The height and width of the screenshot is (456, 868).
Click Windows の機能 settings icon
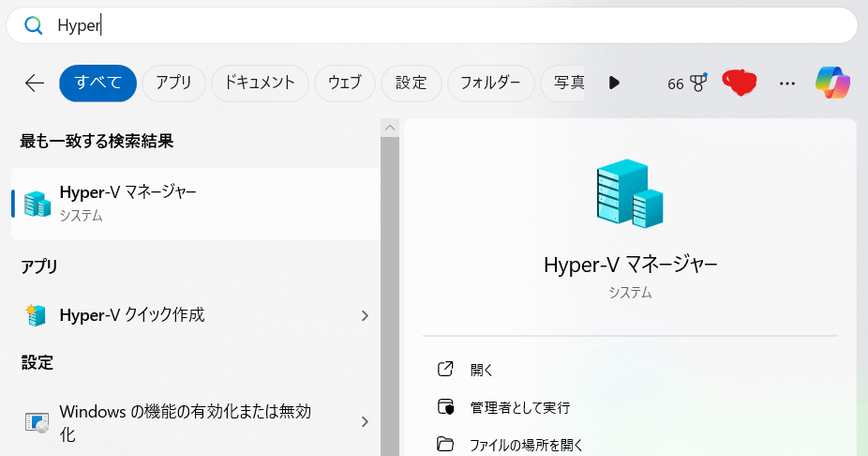(37, 422)
